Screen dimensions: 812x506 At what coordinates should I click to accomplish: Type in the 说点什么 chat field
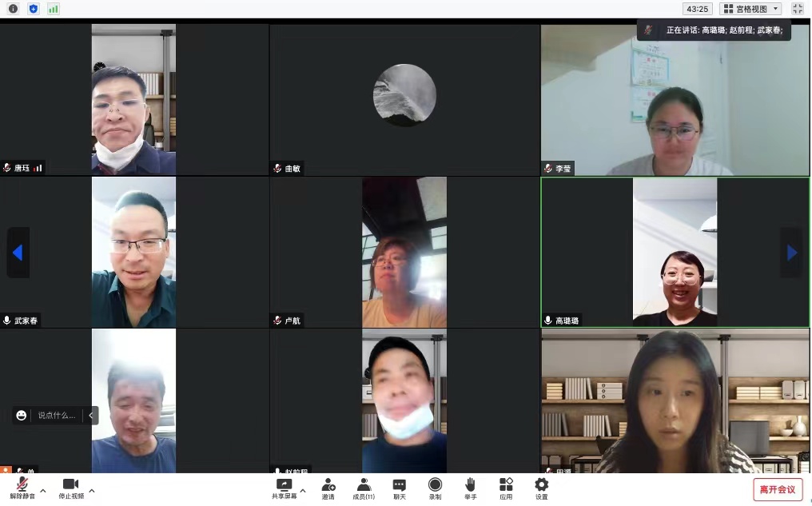click(x=57, y=416)
